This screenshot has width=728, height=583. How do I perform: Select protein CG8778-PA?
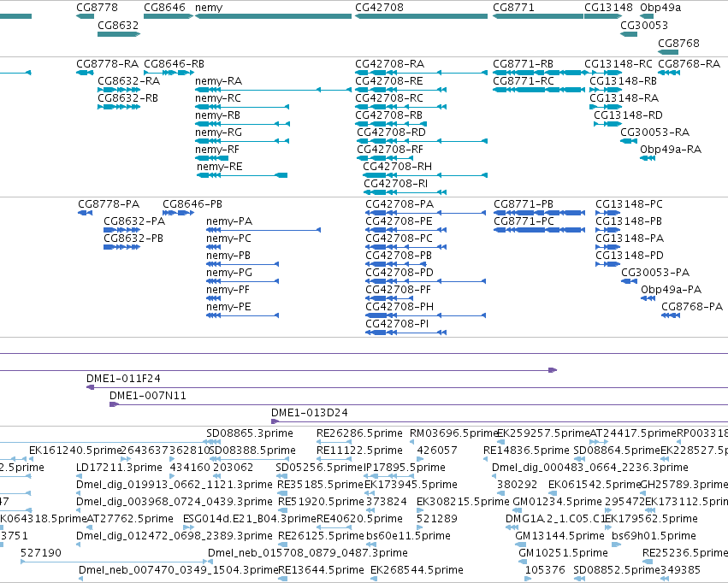click(x=109, y=204)
